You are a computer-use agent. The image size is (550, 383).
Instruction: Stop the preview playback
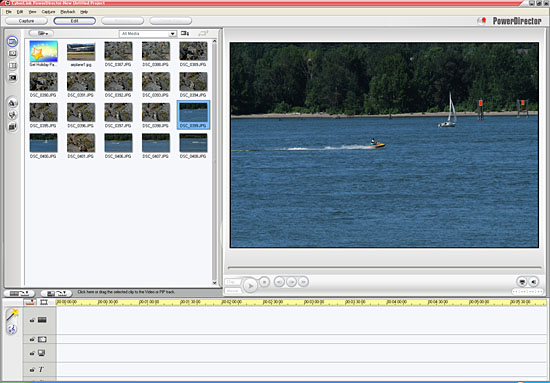click(264, 281)
